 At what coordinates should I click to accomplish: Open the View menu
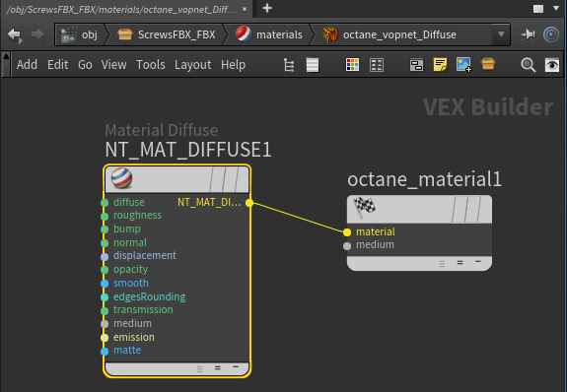pos(113,65)
